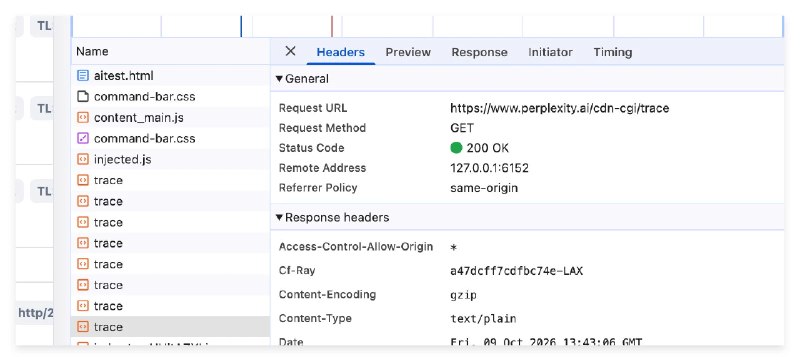This screenshot has width=800, height=361.
Task: Click the Cf-Ray header value
Action: (516, 271)
